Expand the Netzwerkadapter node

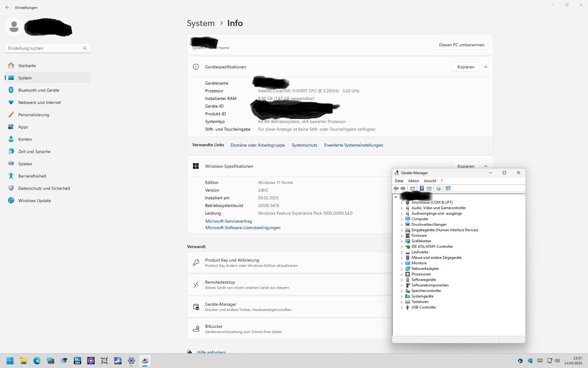(x=401, y=269)
